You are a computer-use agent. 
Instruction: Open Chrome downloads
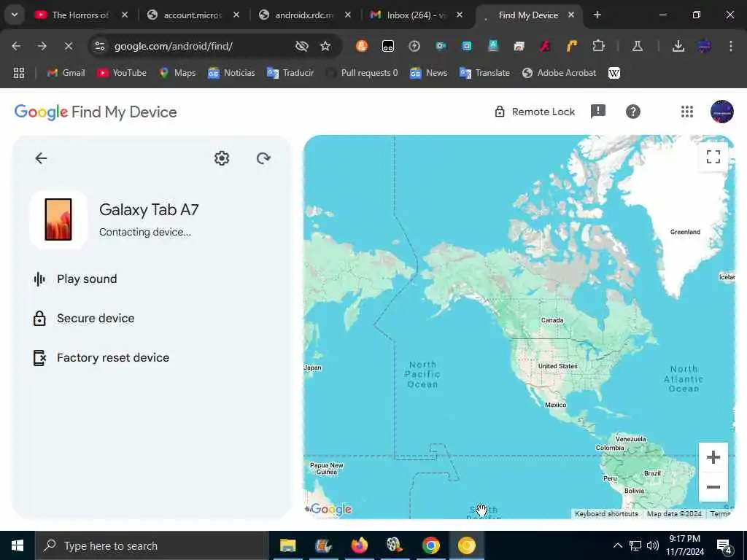[x=678, y=46]
